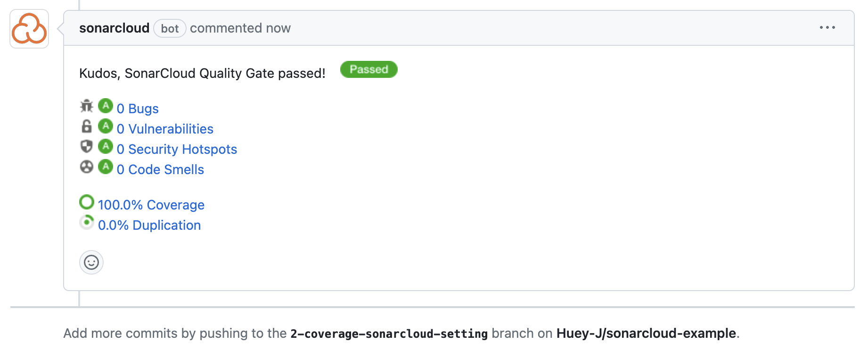This screenshot has width=868, height=351.
Task: Click the A rating badge for Code Smells
Action: coord(106,167)
